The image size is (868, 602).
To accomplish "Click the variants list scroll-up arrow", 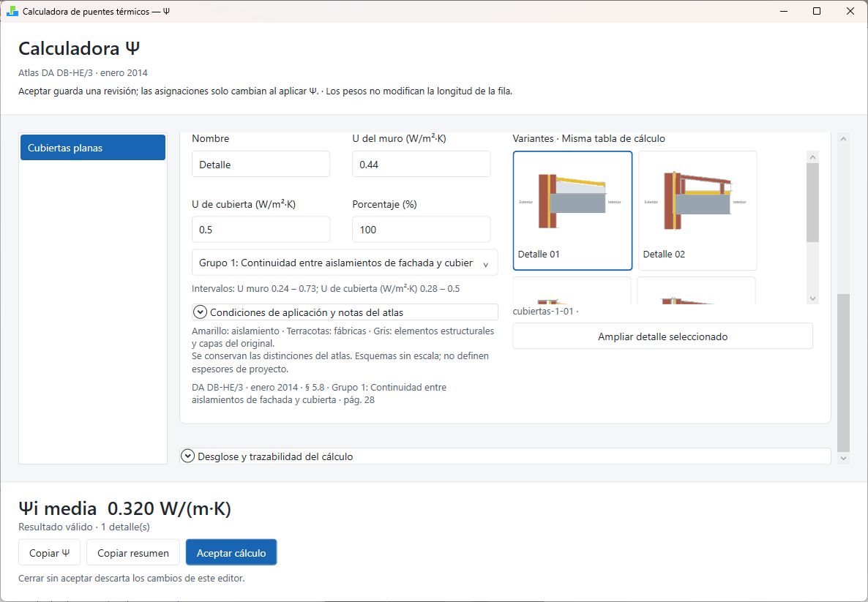I will (812, 157).
